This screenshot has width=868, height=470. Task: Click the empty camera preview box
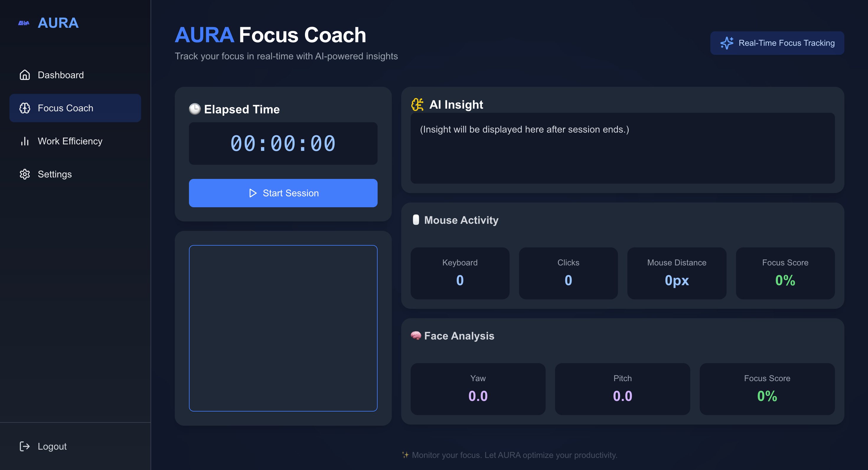pyautogui.click(x=283, y=328)
